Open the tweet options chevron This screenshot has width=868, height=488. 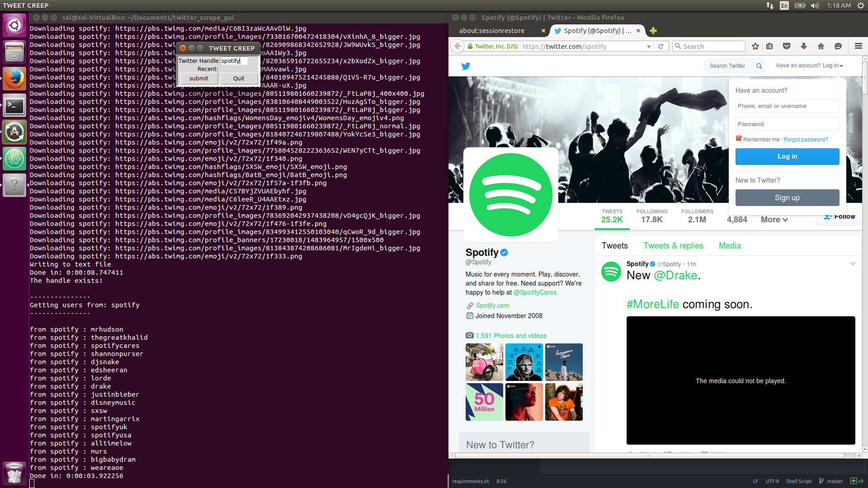pos(853,264)
